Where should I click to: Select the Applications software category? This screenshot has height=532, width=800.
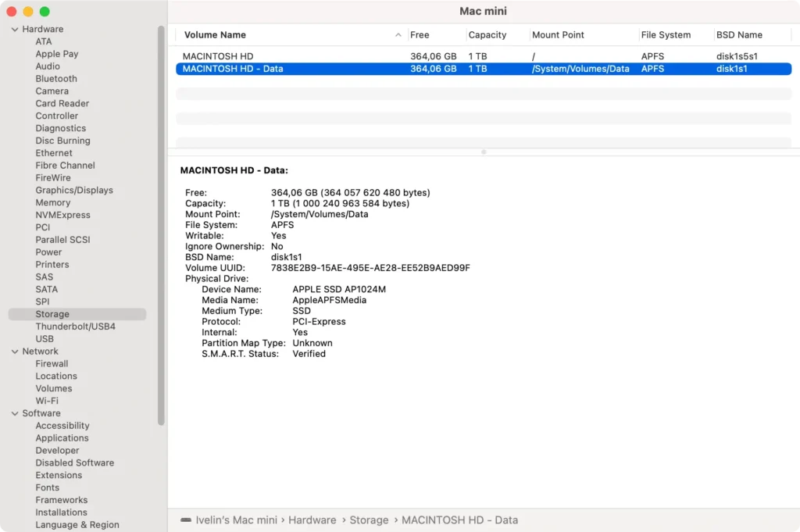click(x=62, y=437)
